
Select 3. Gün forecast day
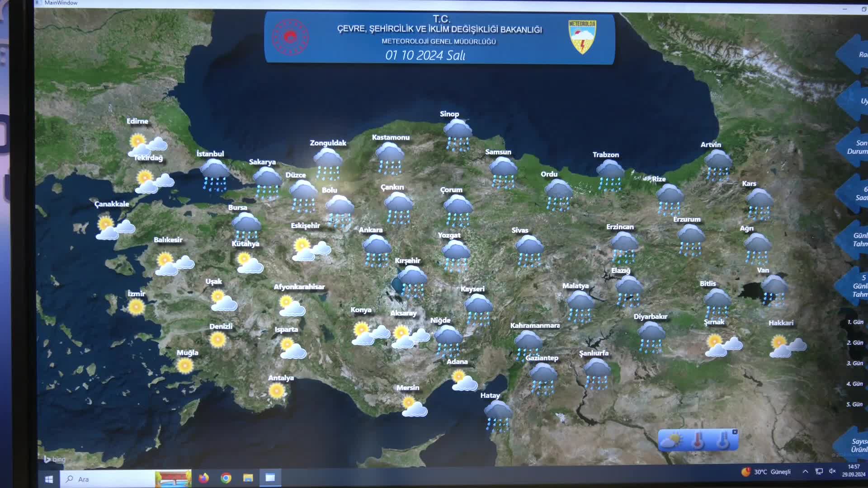(x=855, y=363)
